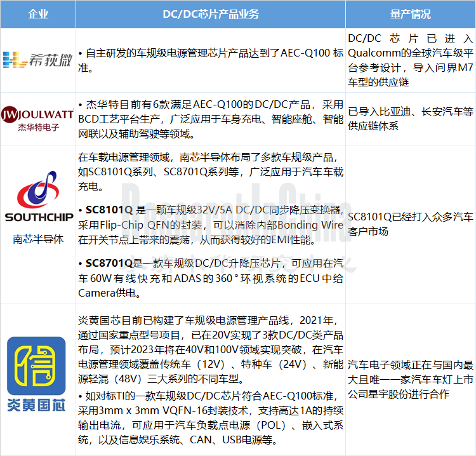Click the text 导入问界M7 车型的供应链

point(411,75)
